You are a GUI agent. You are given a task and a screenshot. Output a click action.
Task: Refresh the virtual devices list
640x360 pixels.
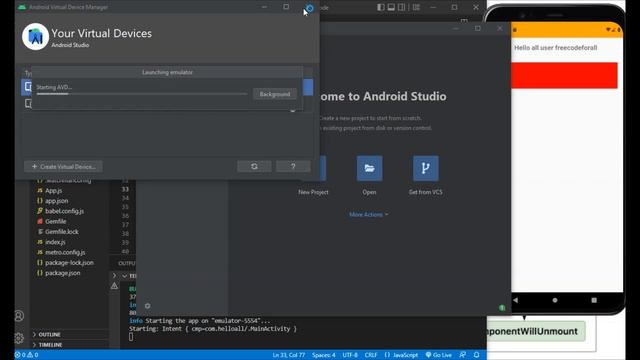coord(254,167)
